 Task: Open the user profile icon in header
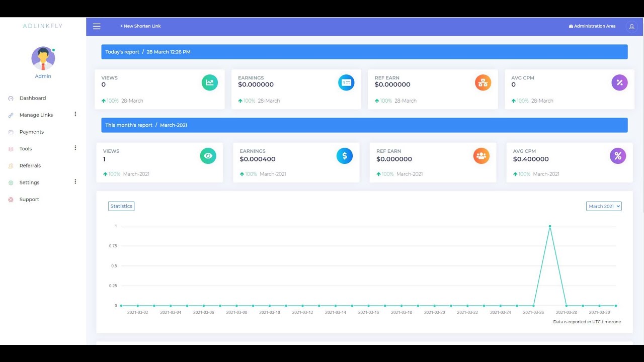(x=631, y=27)
